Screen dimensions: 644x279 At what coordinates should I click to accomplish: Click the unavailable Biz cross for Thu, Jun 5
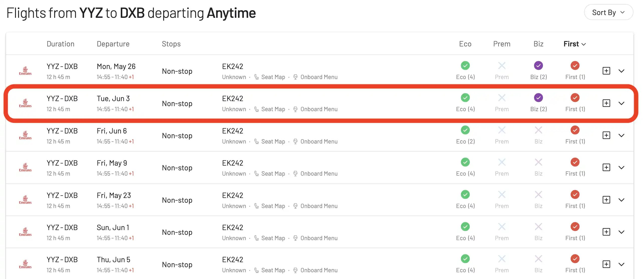[x=538, y=259]
